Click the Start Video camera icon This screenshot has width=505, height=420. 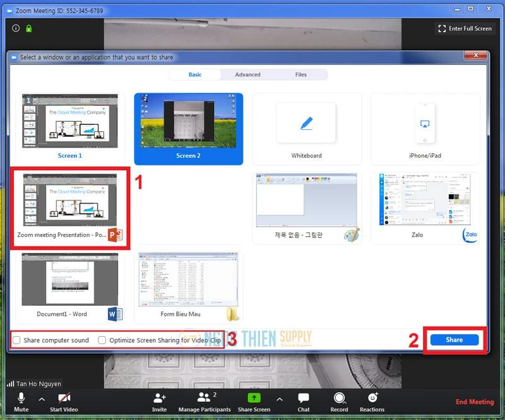click(64, 398)
